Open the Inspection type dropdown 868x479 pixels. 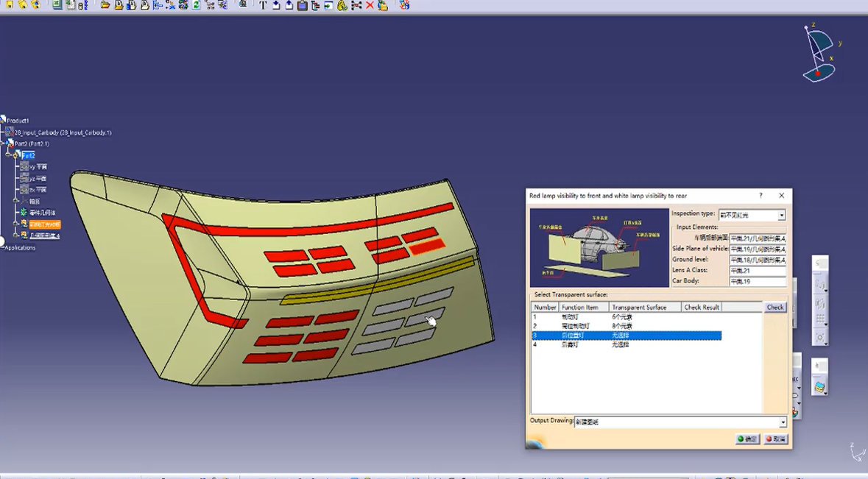pyautogui.click(x=781, y=216)
